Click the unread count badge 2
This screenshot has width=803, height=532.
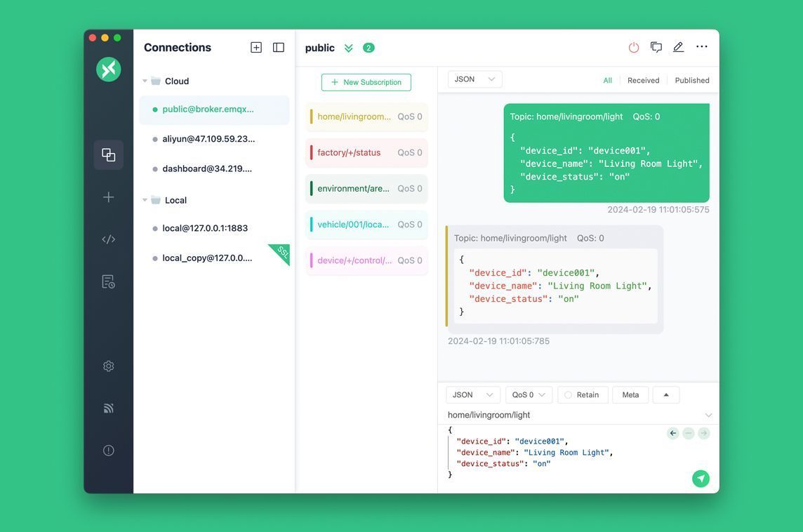(369, 48)
